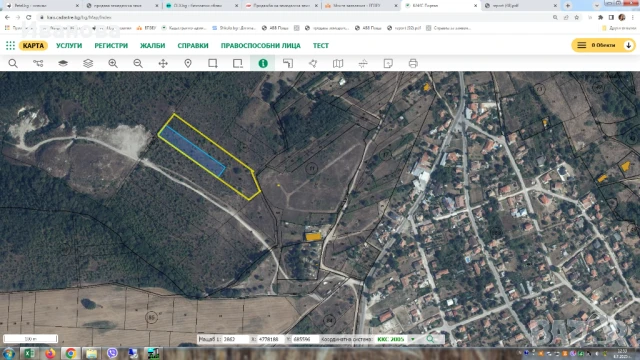Image resolution: width=640 pixels, height=360 pixels.
Task: Open File Explorer folder in taskbar
Action: (x=91, y=353)
